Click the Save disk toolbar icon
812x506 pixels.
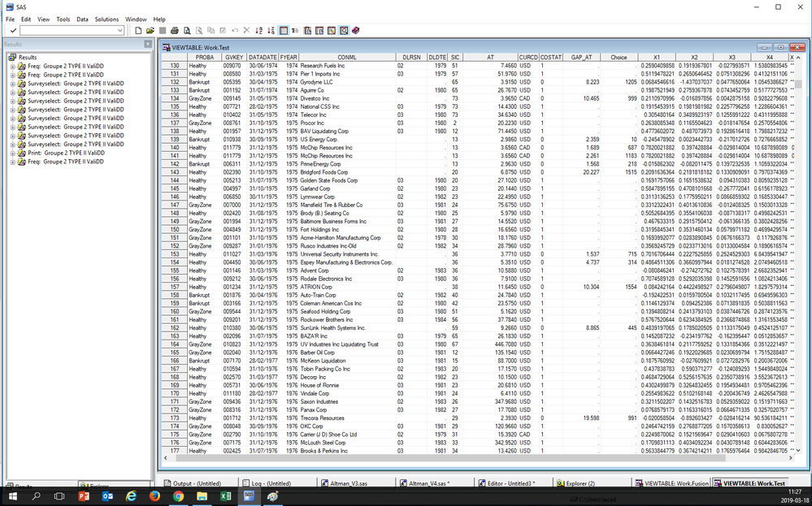[x=162, y=31]
